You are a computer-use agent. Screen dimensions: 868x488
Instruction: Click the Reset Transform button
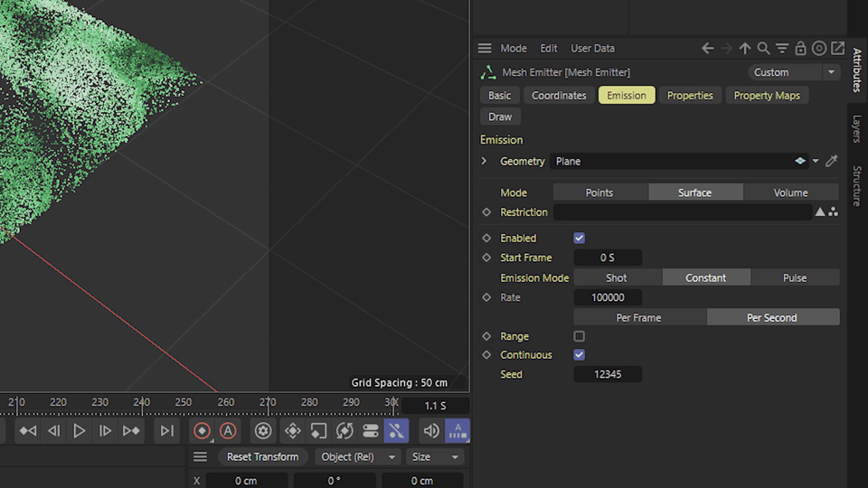pos(262,457)
